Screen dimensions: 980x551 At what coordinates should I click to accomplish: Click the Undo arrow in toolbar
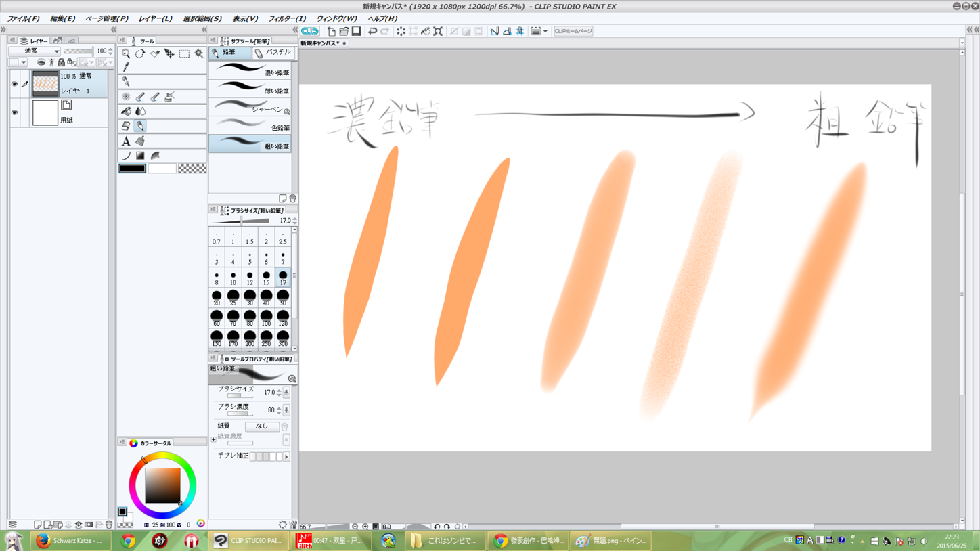[372, 31]
